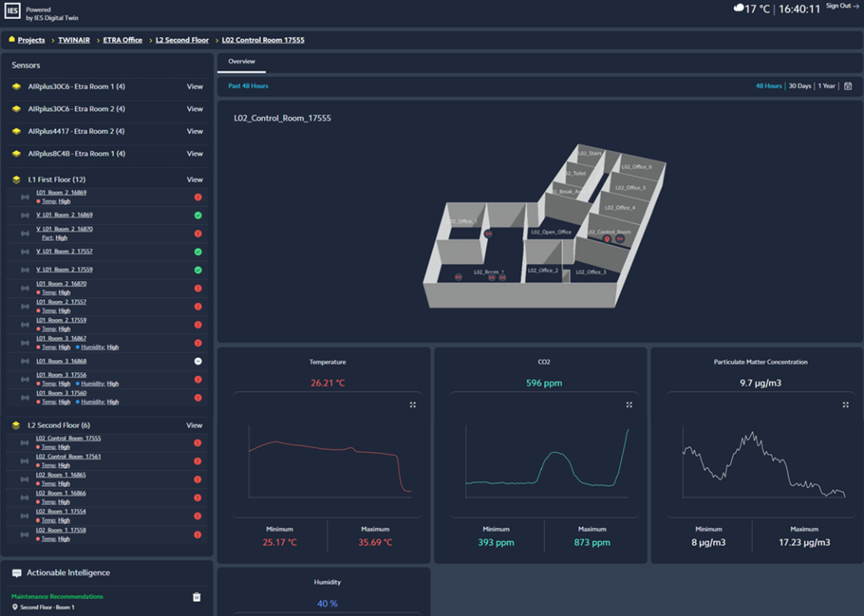Viewport: 864px width, 616px height.
Task: Open sensor L01_Room_2_16870
Action: 61,284
